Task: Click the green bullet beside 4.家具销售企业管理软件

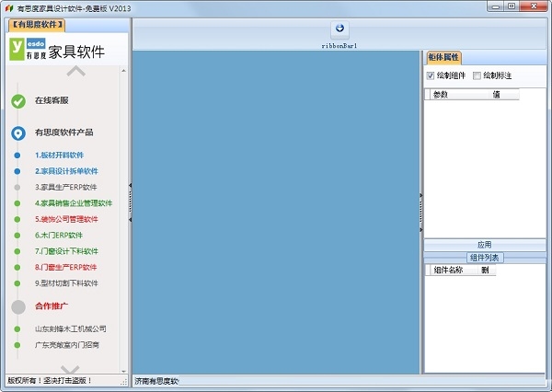Action: [17, 203]
